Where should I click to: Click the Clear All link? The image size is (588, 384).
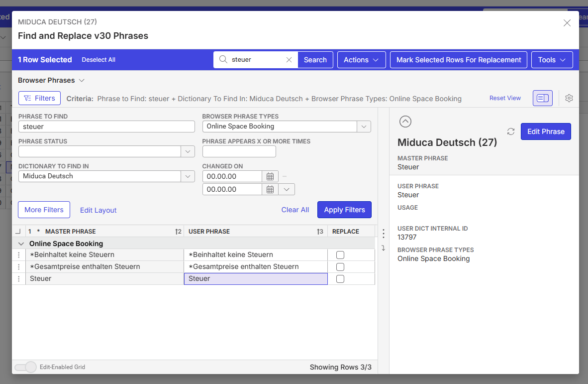tap(295, 210)
